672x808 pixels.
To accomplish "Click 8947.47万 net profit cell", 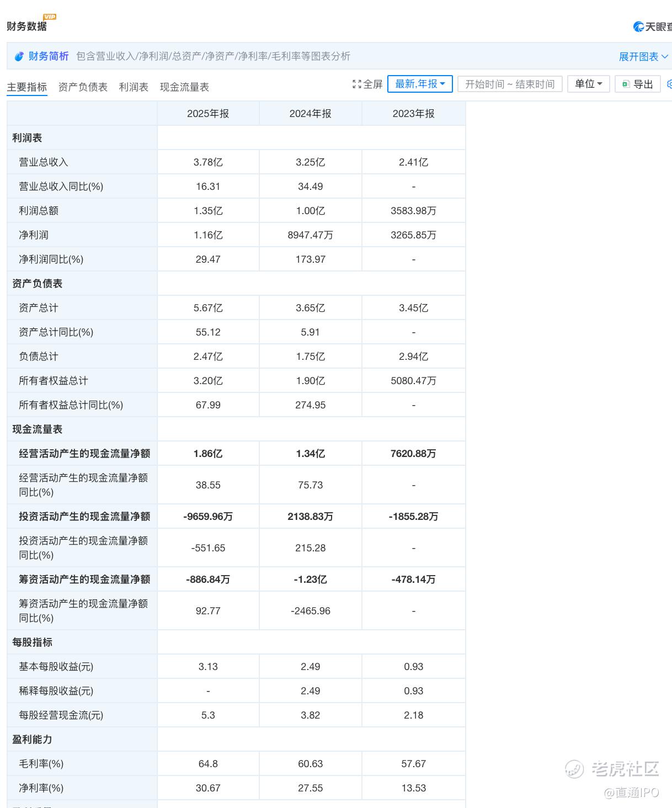I will 311,235.
